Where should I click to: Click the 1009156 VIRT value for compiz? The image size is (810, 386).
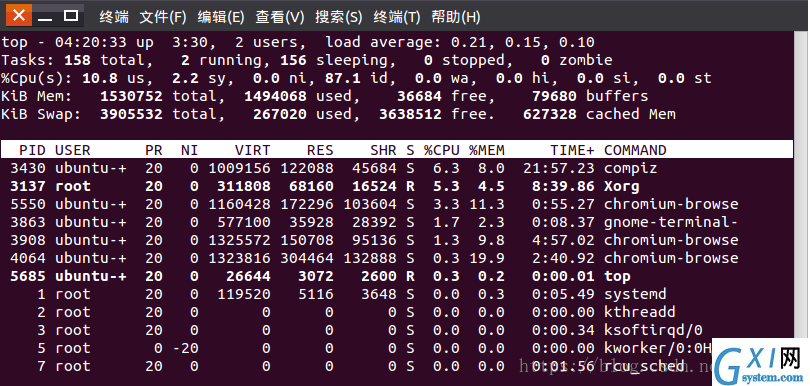click(x=239, y=168)
